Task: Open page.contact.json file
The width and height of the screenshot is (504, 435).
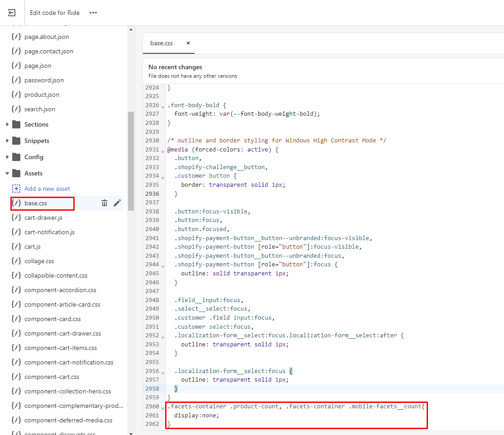Action: tap(49, 51)
